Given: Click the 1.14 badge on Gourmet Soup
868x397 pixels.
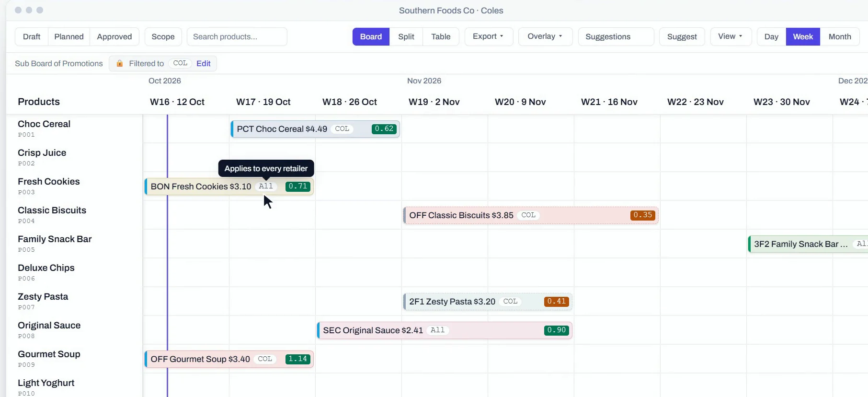Looking at the screenshot, I should coord(298,359).
